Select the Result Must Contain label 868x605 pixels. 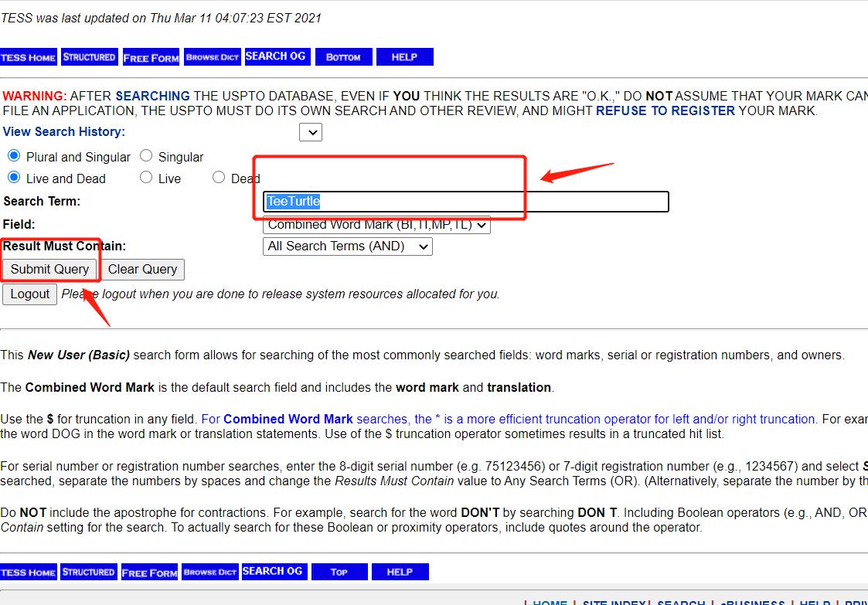(64, 246)
